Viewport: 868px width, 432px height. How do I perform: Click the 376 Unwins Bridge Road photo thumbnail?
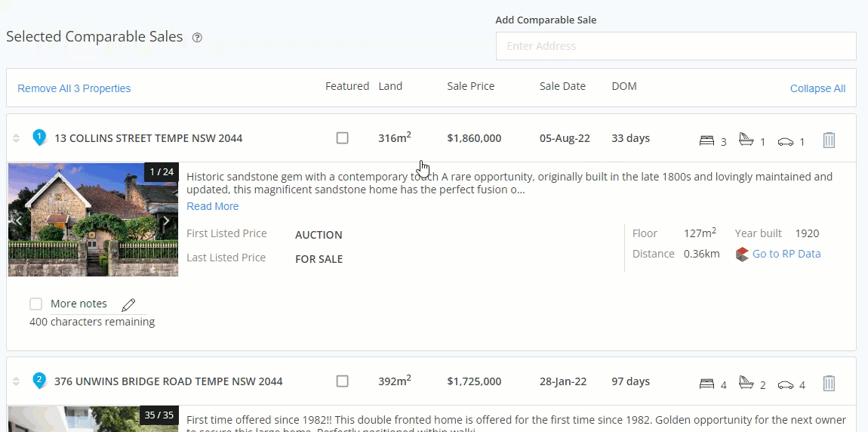[x=93, y=419]
